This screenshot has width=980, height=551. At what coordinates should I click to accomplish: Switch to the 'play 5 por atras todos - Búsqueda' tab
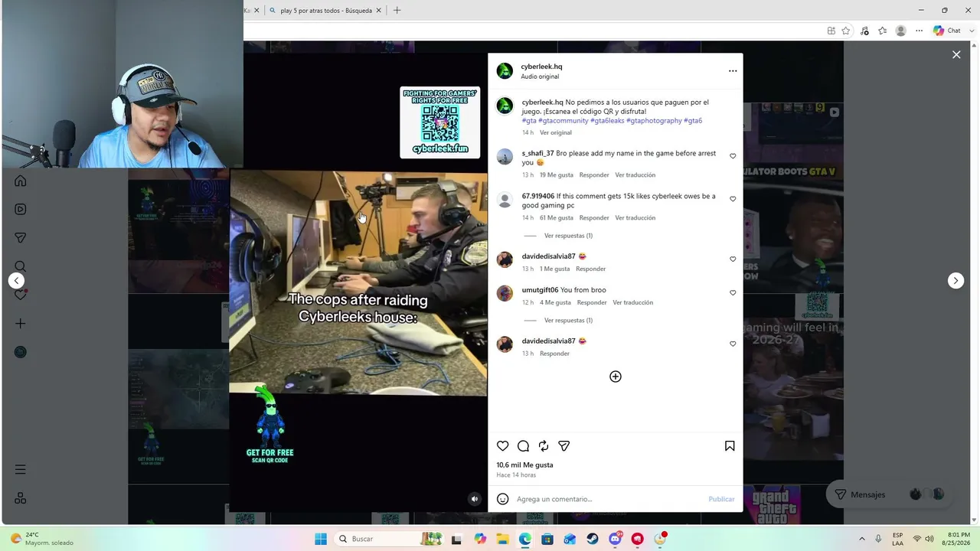[326, 11]
